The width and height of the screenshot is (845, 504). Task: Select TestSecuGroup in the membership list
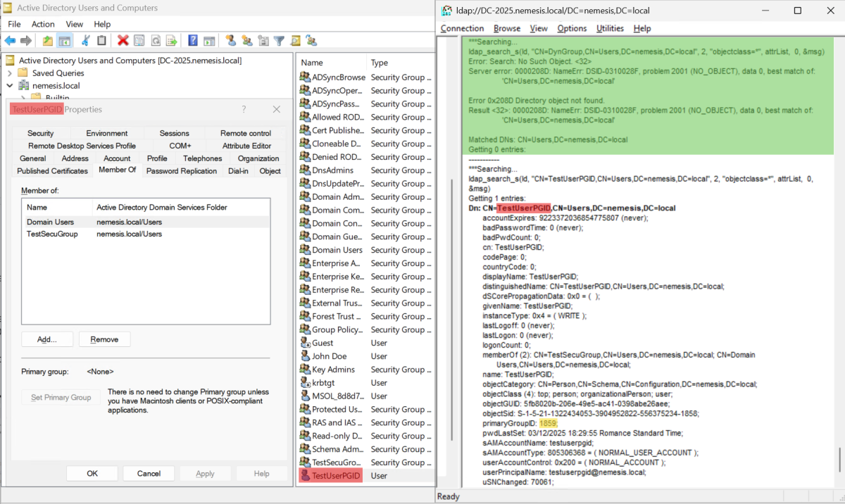51,233
